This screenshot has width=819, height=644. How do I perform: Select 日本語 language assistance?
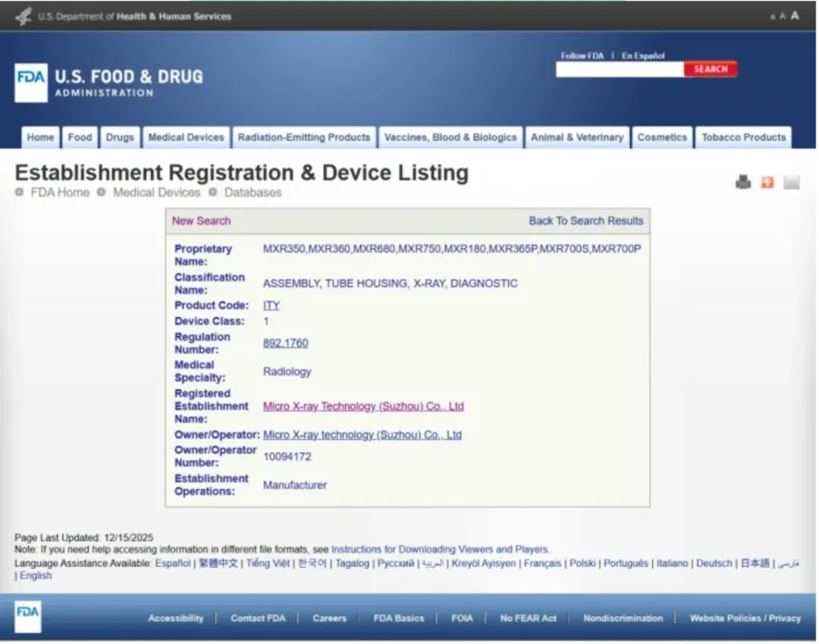pos(755,563)
